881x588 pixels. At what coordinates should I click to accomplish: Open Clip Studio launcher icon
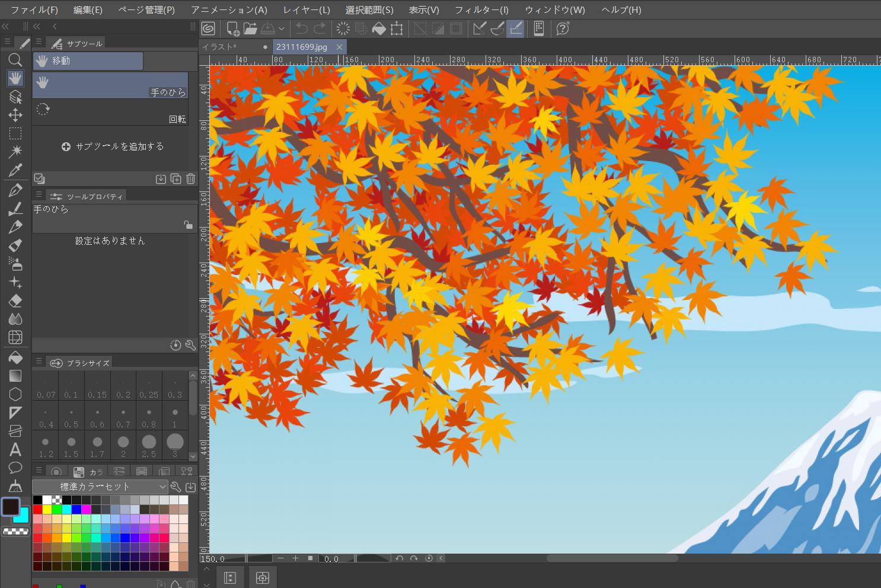[208, 28]
